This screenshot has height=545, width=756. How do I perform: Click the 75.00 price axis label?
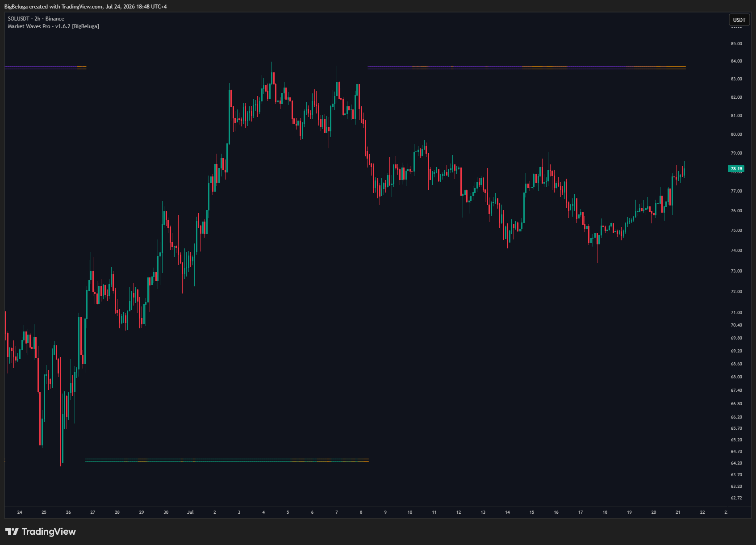736,231
